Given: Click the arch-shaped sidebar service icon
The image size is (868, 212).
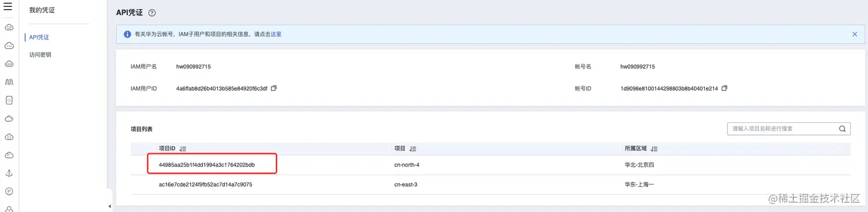Looking at the screenshot, I should tap(9, 82).
